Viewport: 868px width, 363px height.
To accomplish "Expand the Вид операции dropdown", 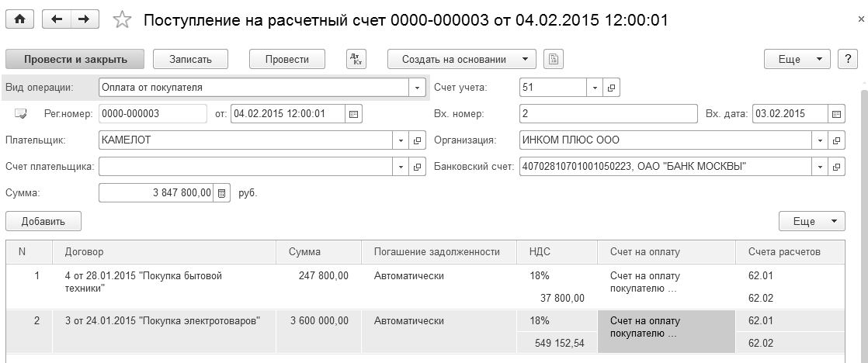I will tap(418, 88).
